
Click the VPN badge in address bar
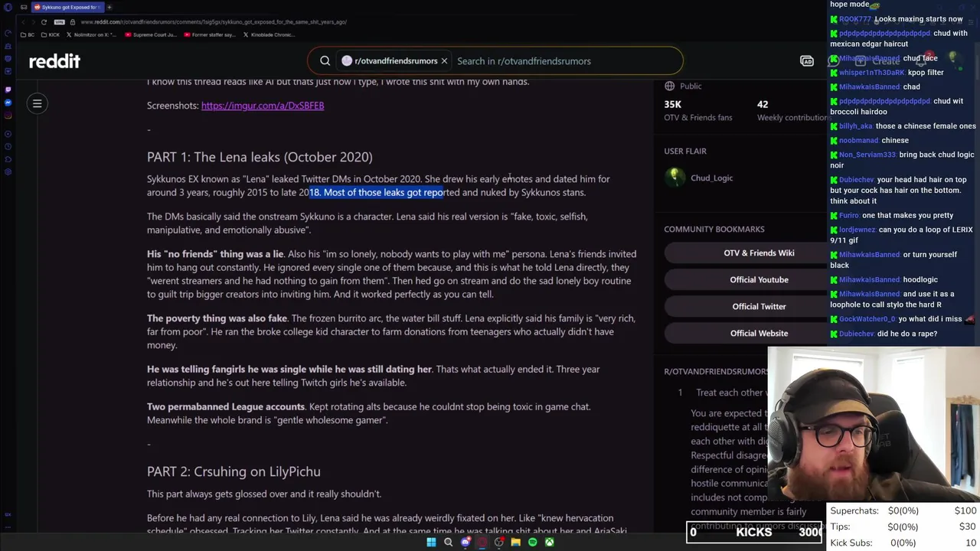(x=59, y=22)
